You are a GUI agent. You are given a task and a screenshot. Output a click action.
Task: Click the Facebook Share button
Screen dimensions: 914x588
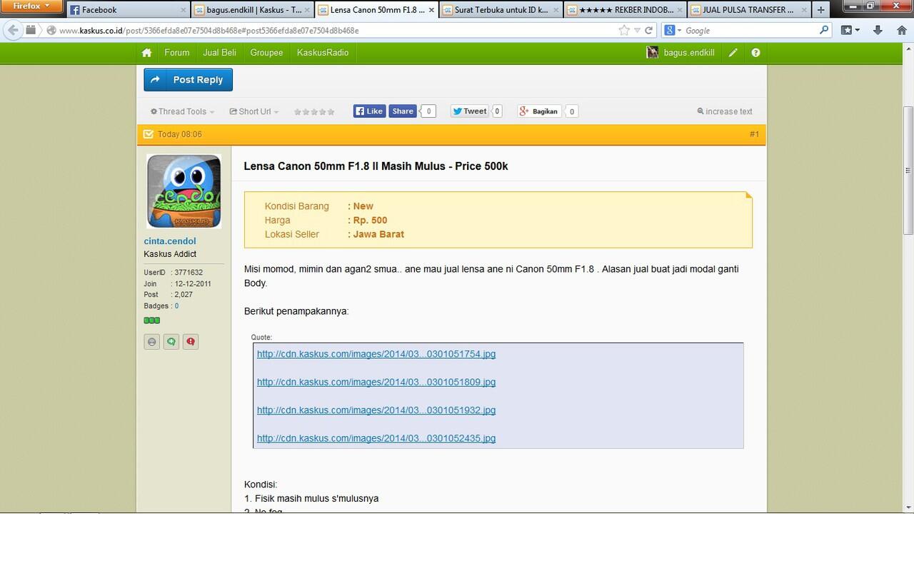(x=402, y=111)
